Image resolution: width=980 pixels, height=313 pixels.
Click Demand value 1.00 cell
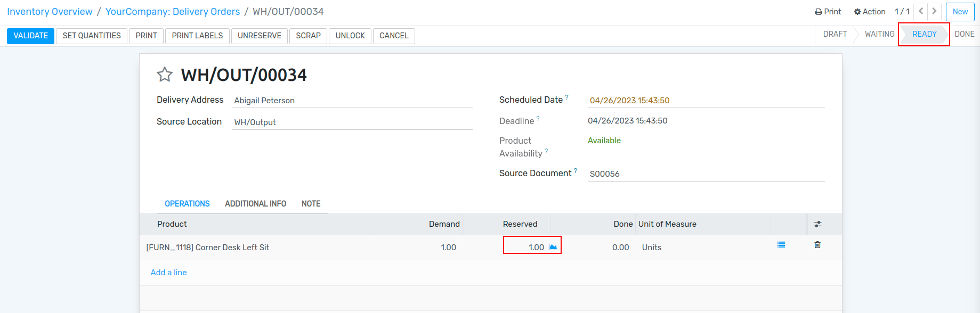(x=419, y=248)
